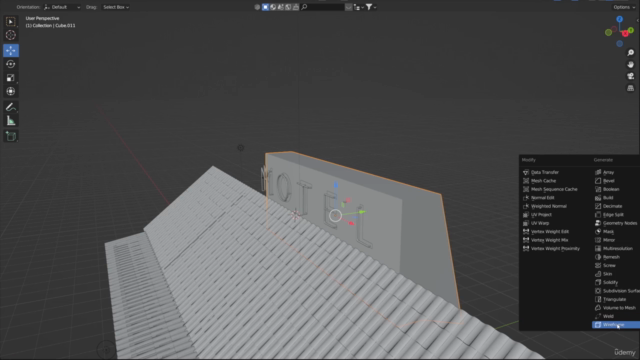
Task: Choose the Measure ruler tool
Action: tap(11, 121)
